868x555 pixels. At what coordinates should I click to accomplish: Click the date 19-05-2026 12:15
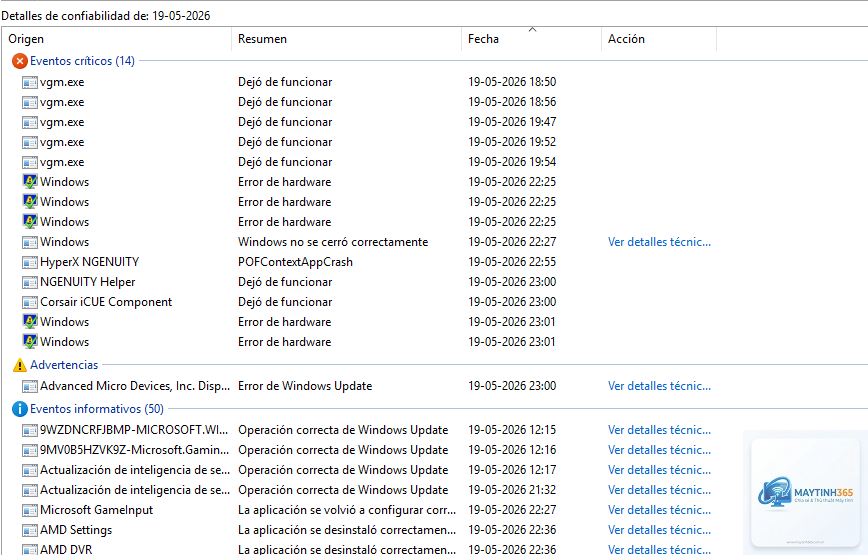coord(512,430)
